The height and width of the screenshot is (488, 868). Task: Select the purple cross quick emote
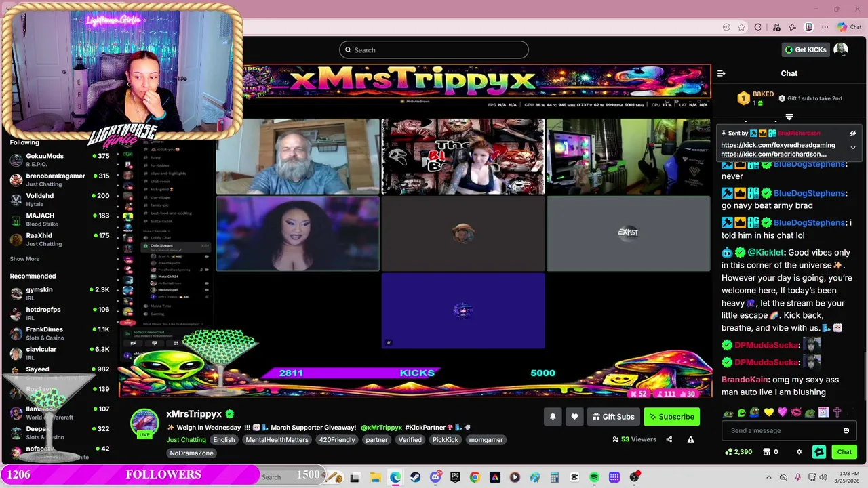pyautogui.click(x=837, y=412)
